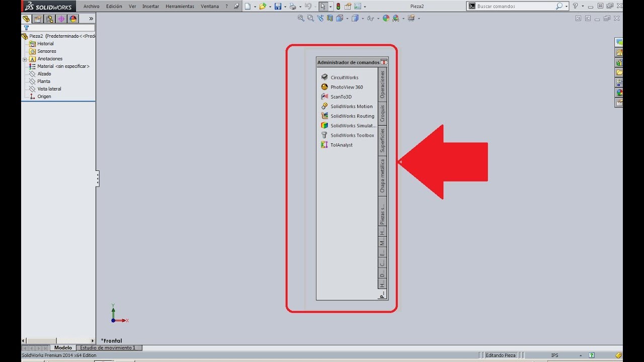Viewport: 644px width, 362px height.
Task: Open the View Orientation cube icon
Action: (340, 18)
